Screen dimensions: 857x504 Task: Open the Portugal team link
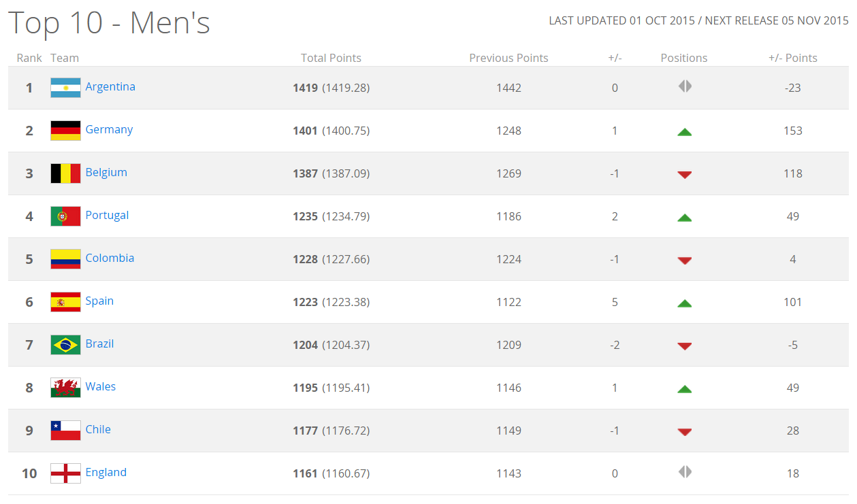click(107, 215)
